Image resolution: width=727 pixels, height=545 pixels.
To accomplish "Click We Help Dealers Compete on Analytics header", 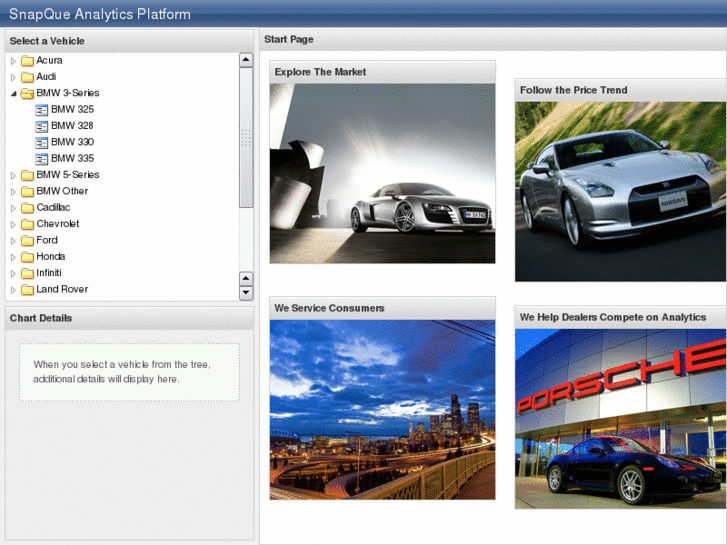I will coord(620,317).
